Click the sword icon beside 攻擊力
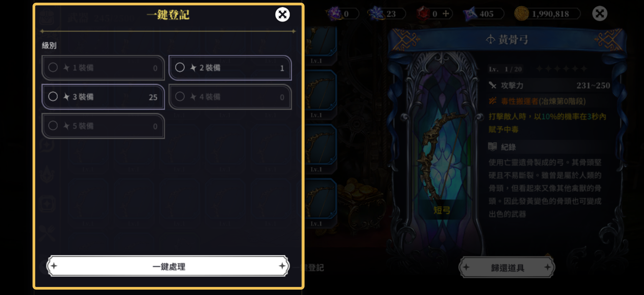644x295 pixels. tap(492, 85)
